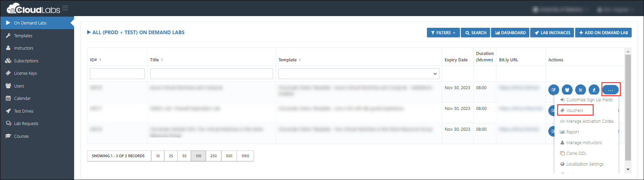Click the download icon in first row
The image size is (644, 180).
tap(594, 90)
